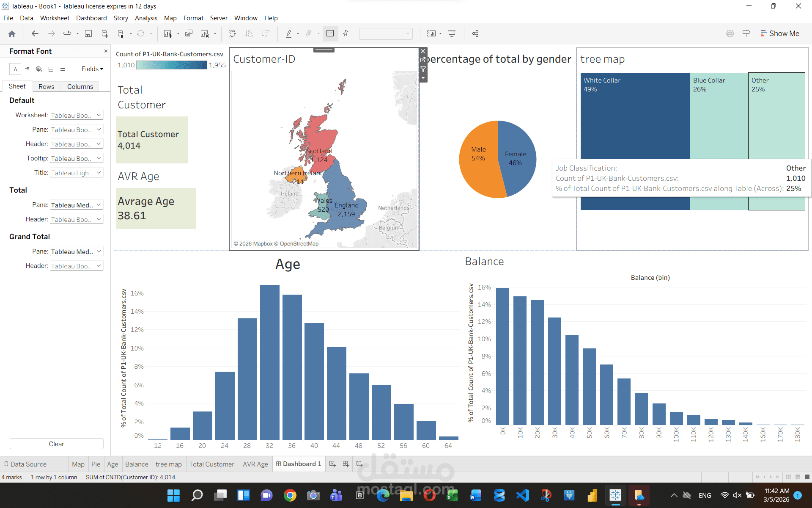Click the New Data Source icon
812x508 pixels.
point(104,33)
